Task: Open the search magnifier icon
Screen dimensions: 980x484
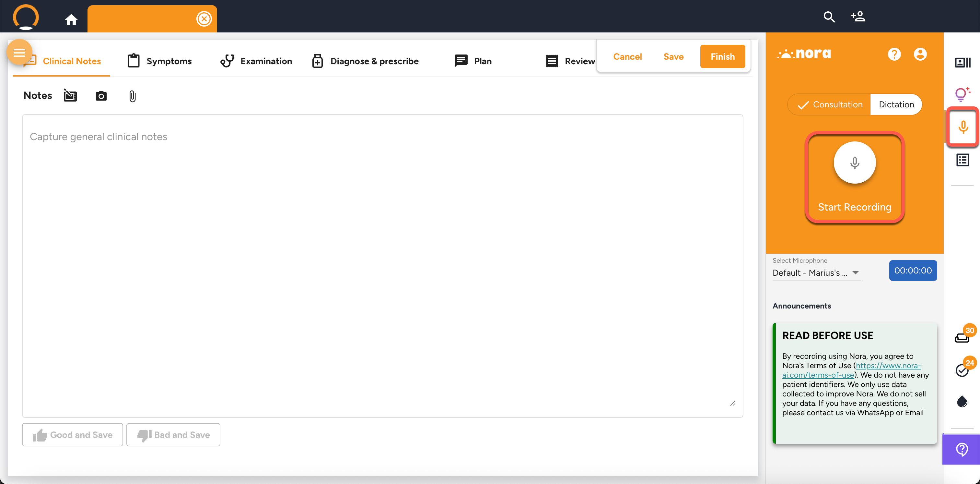Action: 829,17
